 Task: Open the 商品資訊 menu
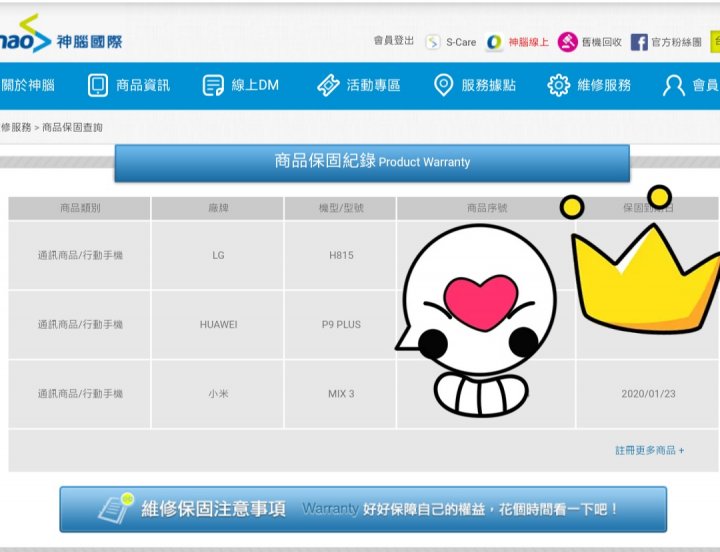pyautogui.click(x=143, y=85)
